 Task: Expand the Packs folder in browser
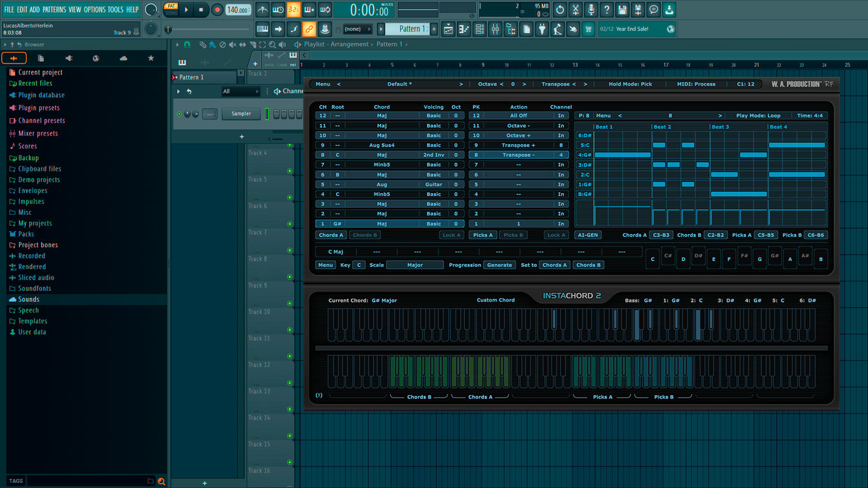click(x=26, y=234)
